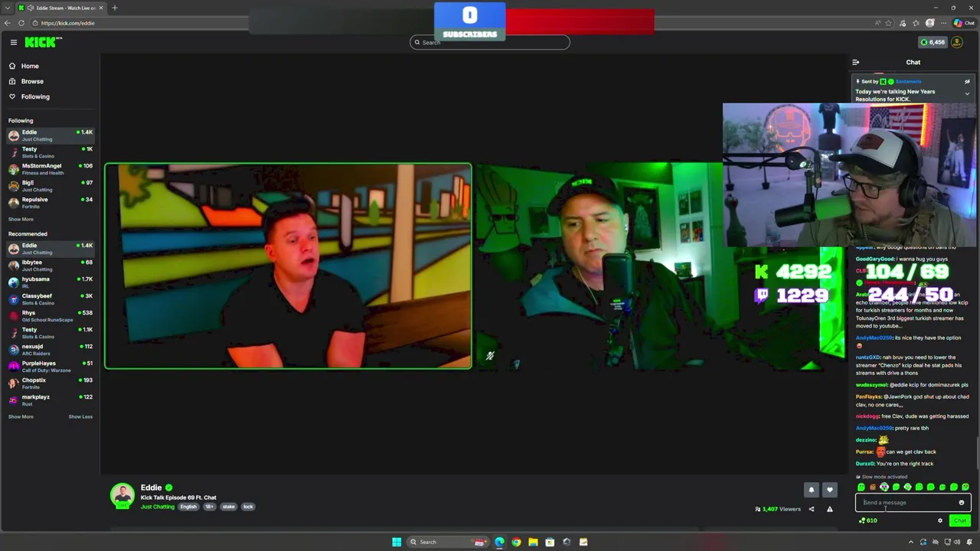
Task: Click the Kick search field
Action: click(490, 42)
